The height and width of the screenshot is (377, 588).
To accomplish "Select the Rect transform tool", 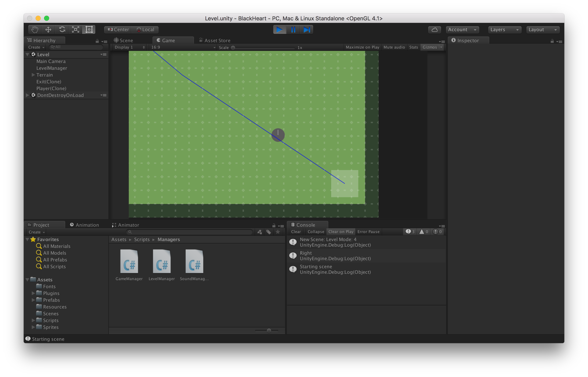I will coord(89,30).
